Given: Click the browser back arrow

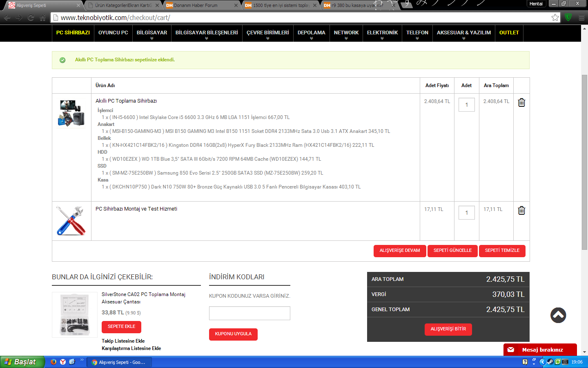Looking at the screenshot, I should coord(7,18).
